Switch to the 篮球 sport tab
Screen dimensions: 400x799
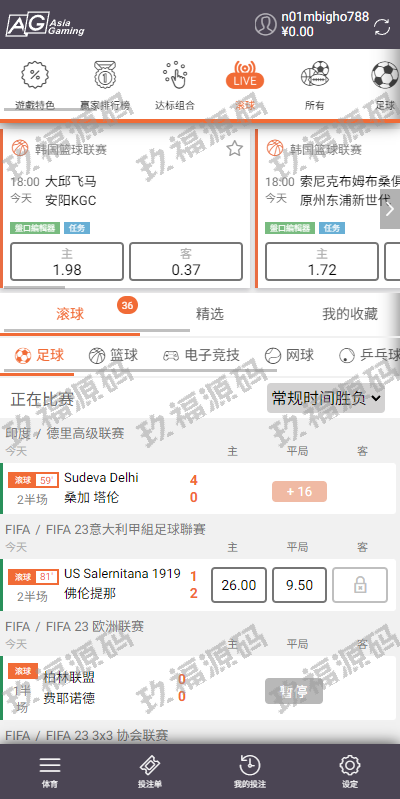[x=113, y=355]
